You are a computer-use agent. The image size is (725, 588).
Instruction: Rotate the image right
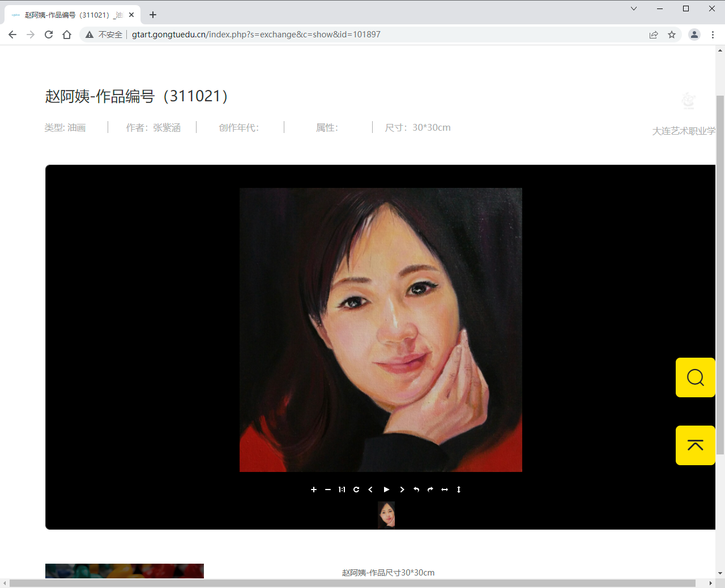click(x=430, y=490)
